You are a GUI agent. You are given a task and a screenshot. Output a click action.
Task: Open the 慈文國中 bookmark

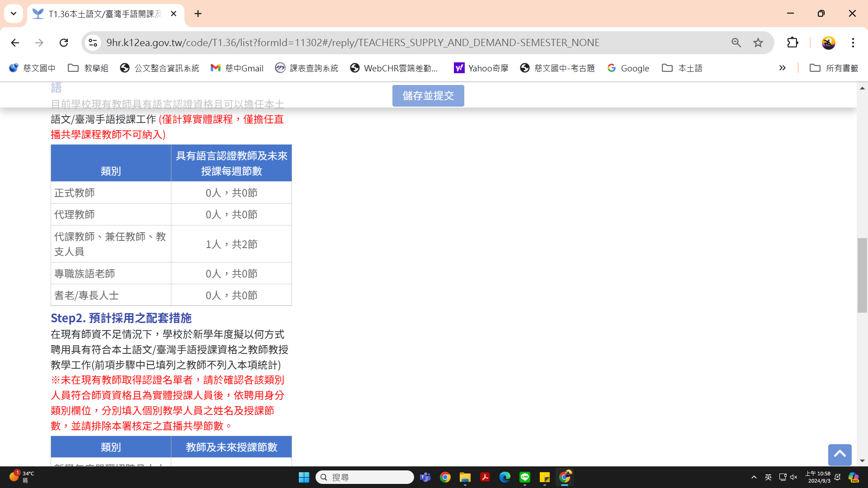32,68
